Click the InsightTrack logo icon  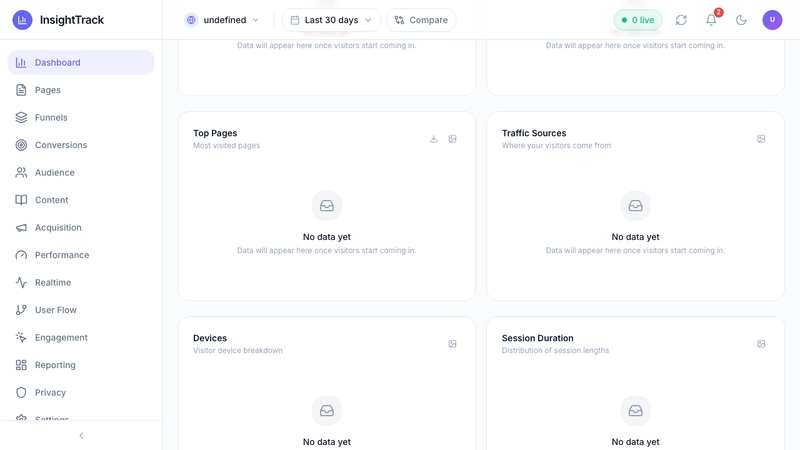click(x=22, y=20)
